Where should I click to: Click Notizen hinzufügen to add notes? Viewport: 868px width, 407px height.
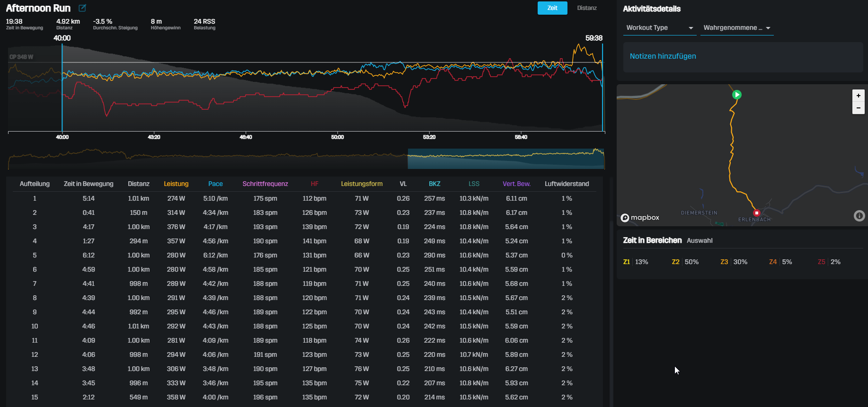click(x=663, y=56)
